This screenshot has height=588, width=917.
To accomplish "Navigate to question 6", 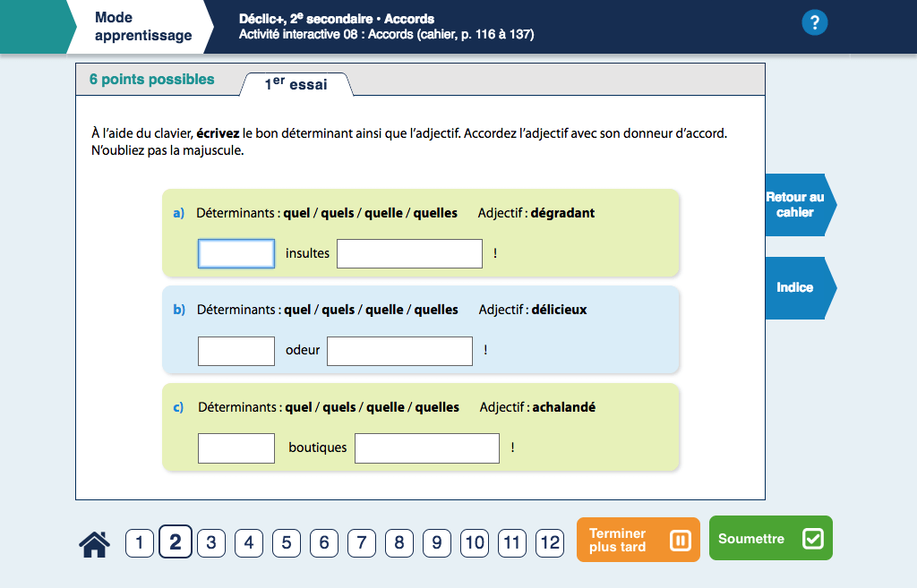I will 324,543.
